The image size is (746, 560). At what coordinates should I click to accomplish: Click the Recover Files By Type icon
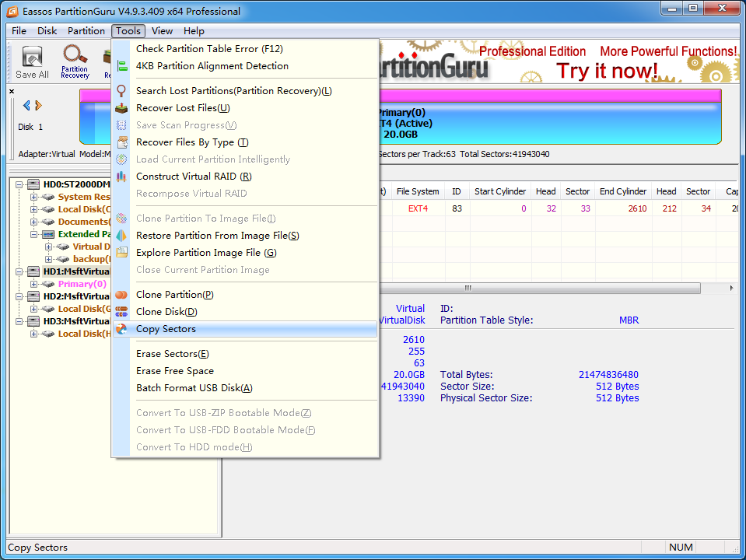122,142
